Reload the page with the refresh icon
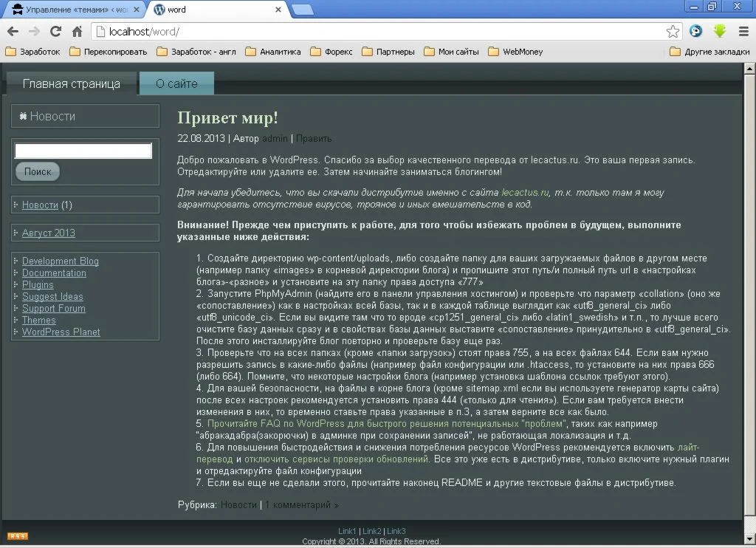The image size is (756, 548). 55,32
